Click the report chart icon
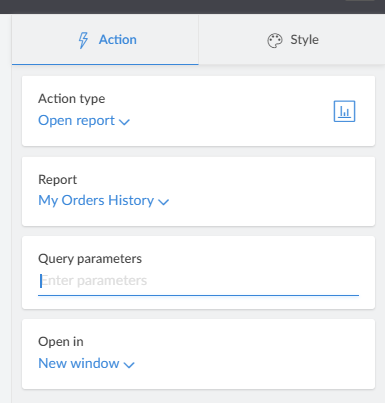385x403 pixels. point(344,111)
